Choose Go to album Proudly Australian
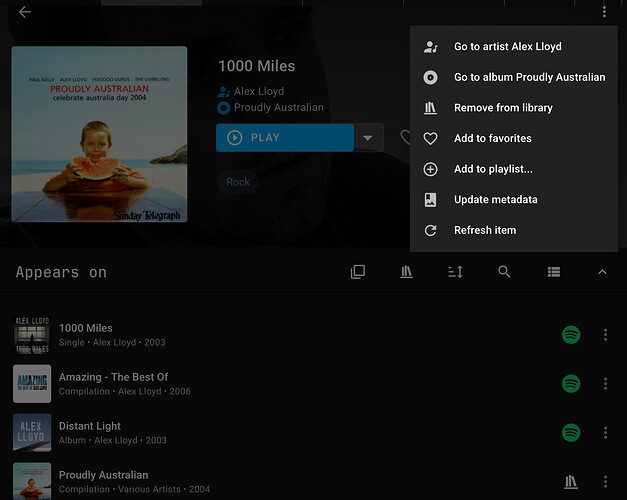 coord(513,77)
